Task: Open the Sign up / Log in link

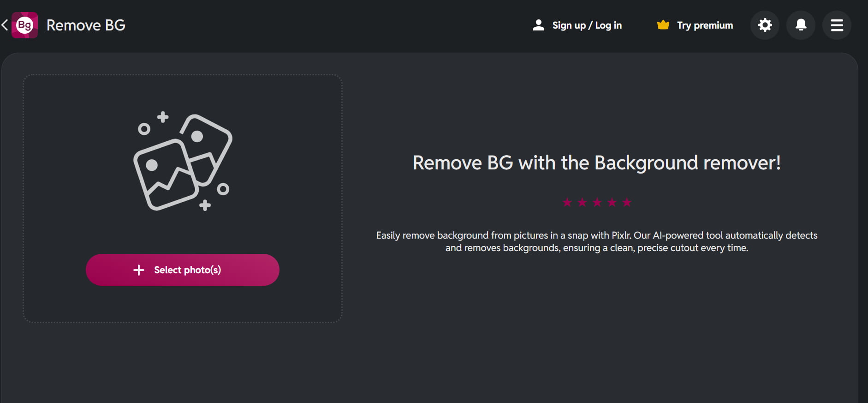Action: point(587,25)
